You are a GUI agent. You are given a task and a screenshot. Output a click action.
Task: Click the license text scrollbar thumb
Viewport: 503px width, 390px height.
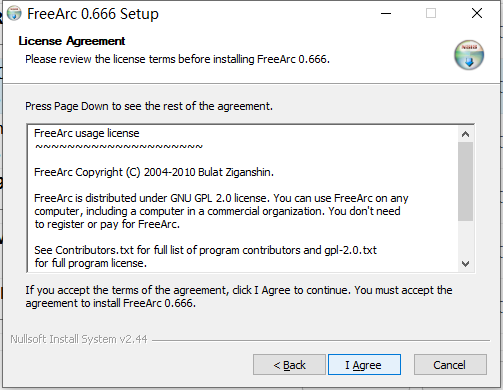point(465,181)
